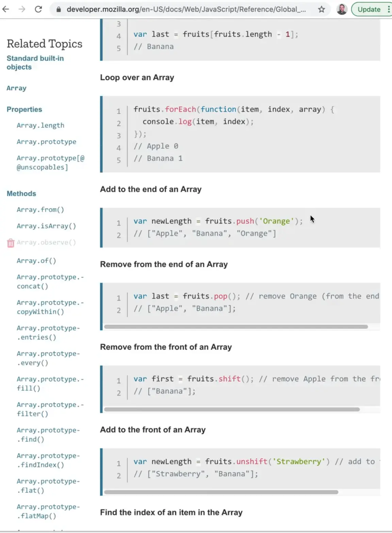Click the scrollbar under the fruits.unshift() code

pyautogui.click(x=221, y=492)
